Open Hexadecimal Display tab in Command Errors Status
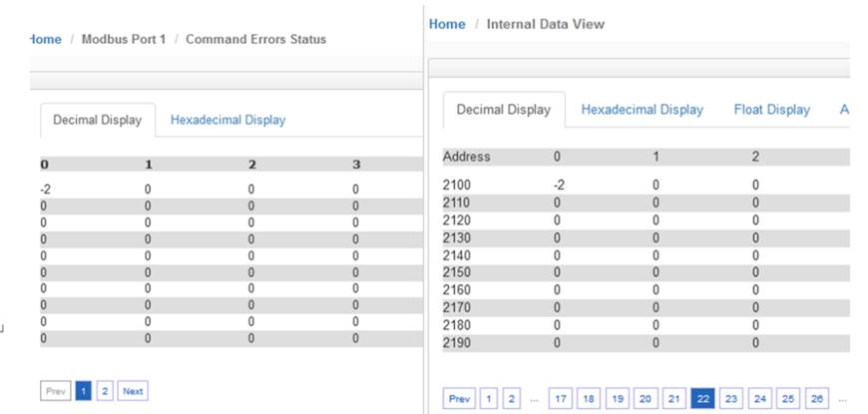868x414 pixels. [227, 120]
